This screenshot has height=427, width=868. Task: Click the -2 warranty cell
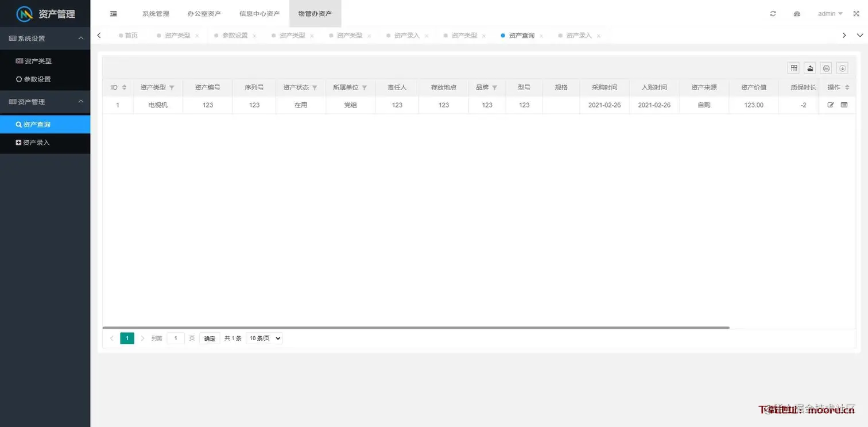tap(804, 105)
